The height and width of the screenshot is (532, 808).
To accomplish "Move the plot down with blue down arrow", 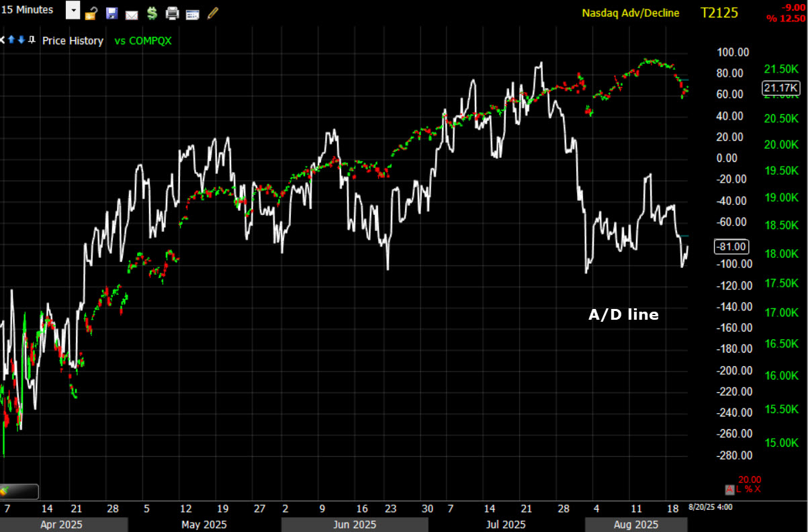I will click(x=21, y=40).
